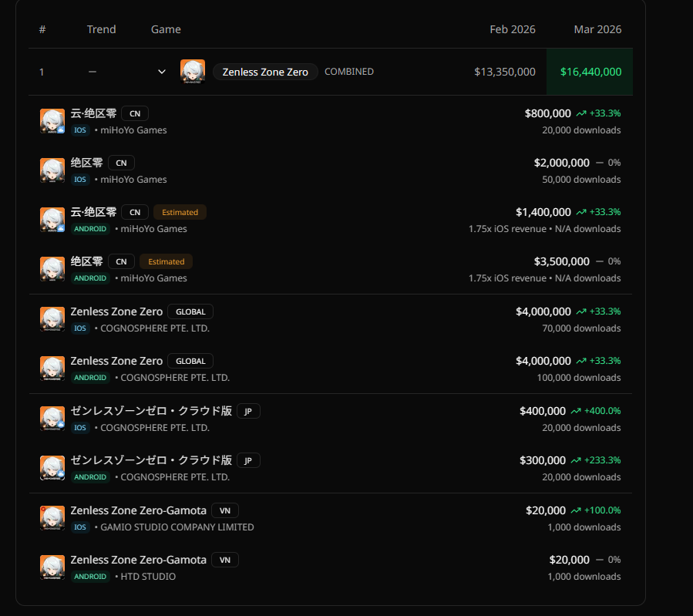
Task: Sort by the Trend column header
Action: coord(101,29)
